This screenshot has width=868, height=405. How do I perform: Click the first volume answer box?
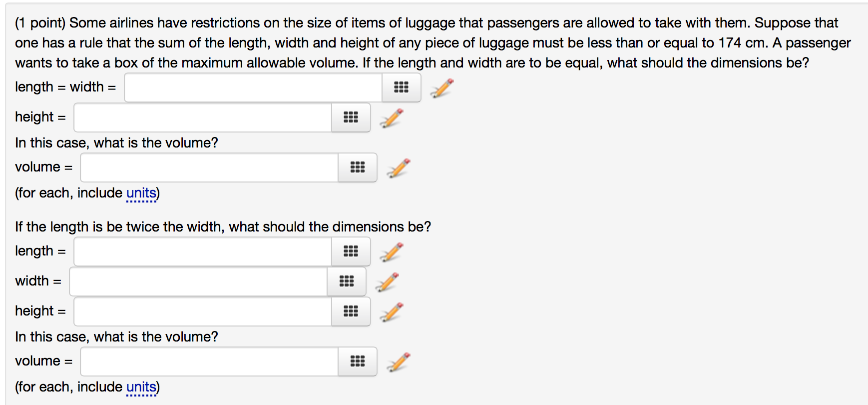pyautogui.click(x=209, y=167)
